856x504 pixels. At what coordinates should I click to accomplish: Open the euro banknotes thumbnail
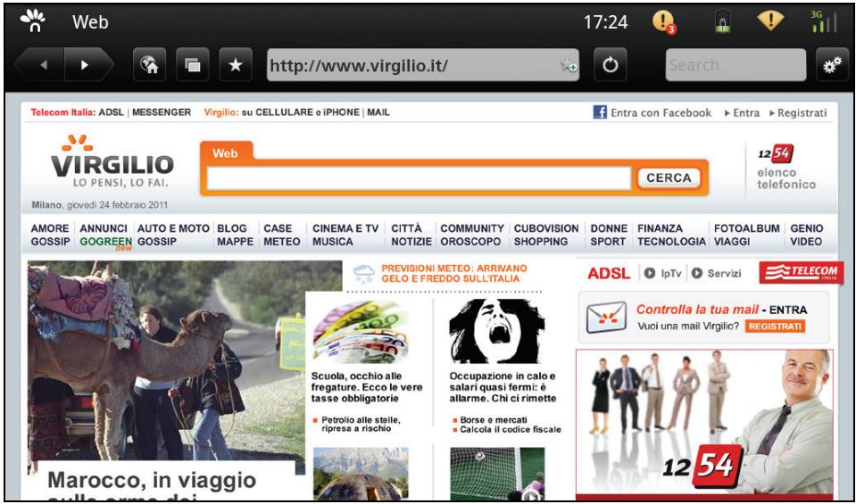click(361, 331)
